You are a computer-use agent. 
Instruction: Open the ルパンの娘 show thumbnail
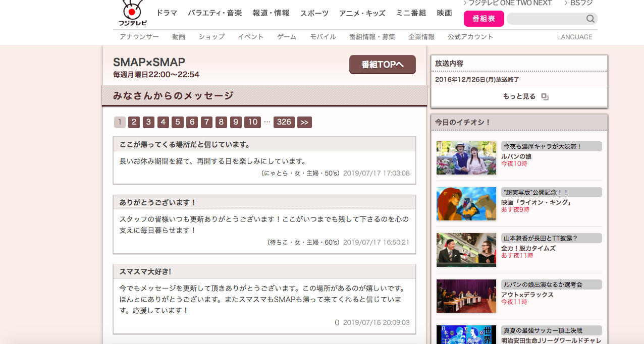pyautogui.click(x=466, y=158)
